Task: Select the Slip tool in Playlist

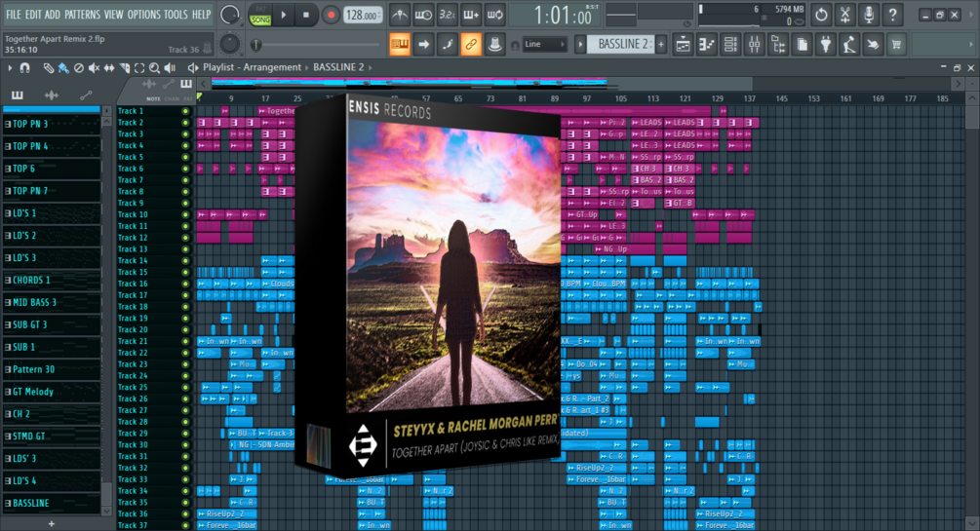Action: (109, 67)
